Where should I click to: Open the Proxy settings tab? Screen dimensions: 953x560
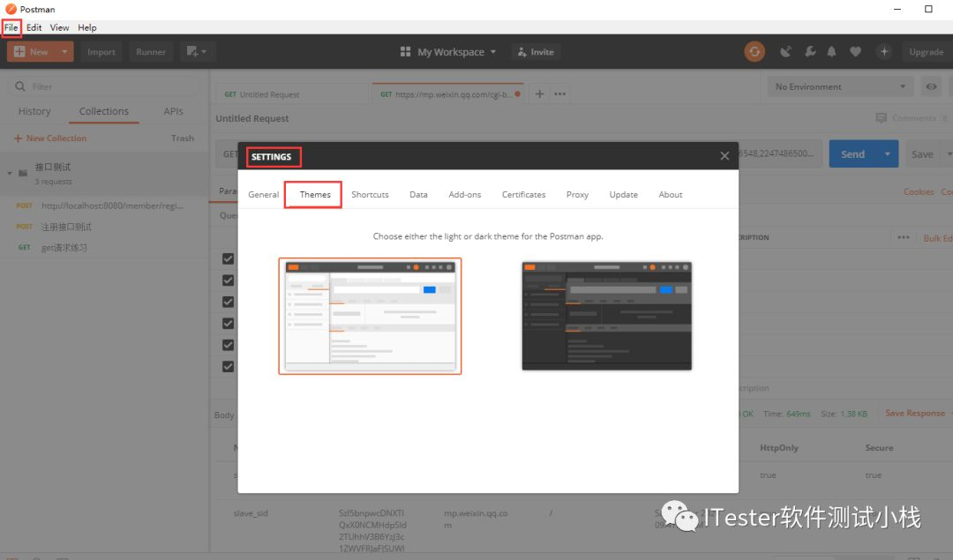click(x=577, y=194)
